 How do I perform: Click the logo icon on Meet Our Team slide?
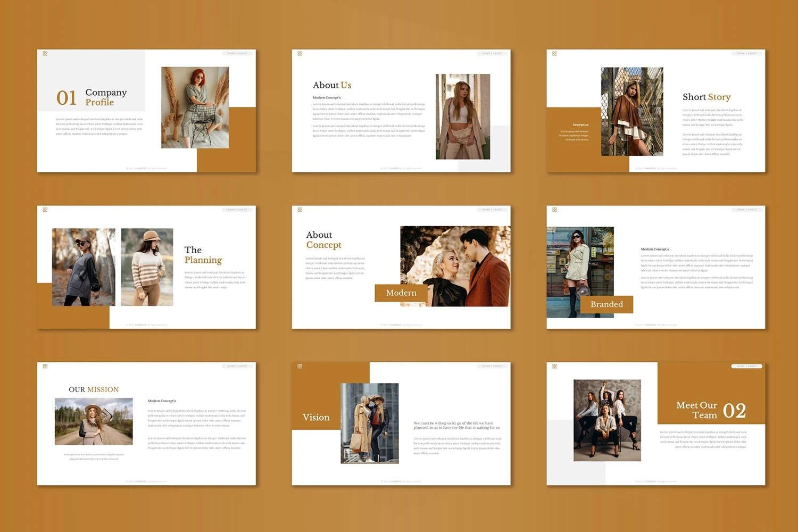(555, 366)
